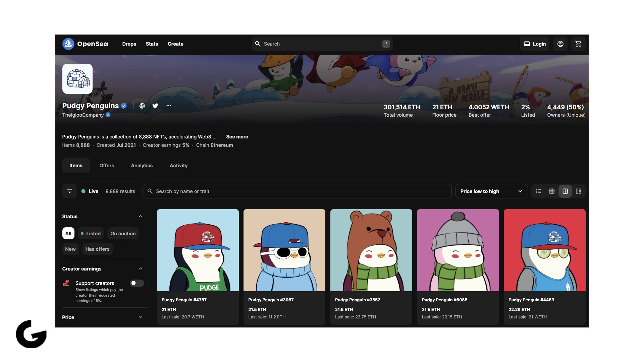Open the collection Twitter icon
Screen dimensions: 644x362
(155, 106)
